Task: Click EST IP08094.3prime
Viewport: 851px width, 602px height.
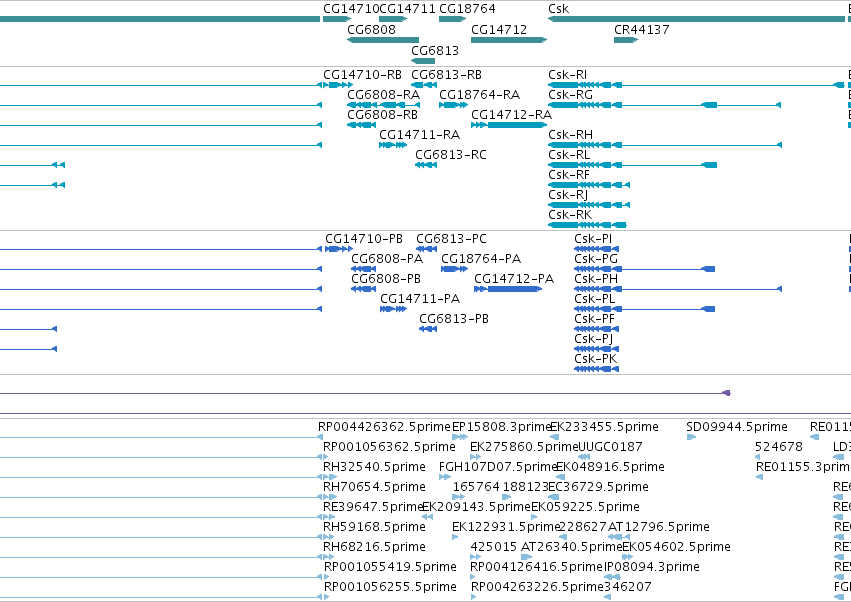Action: coord(612,577)
